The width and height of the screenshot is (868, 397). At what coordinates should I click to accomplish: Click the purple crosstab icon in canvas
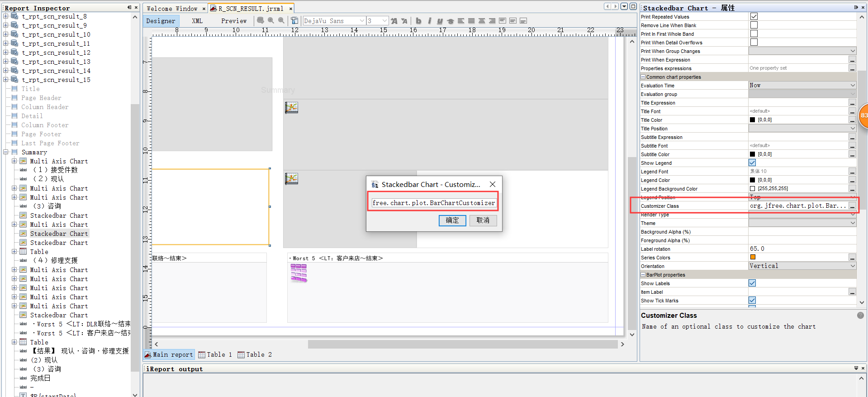pos(299,273)
